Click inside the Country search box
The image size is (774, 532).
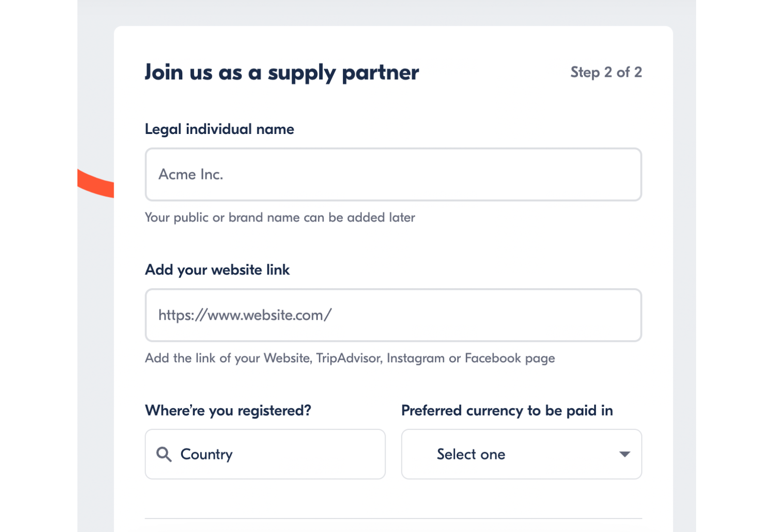(x=265, y=454)
